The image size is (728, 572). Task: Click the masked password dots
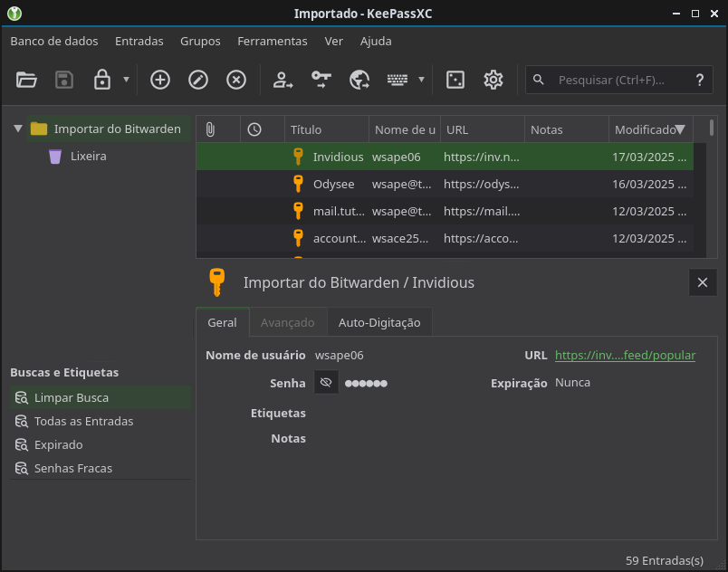pyautogui.click(x=366, y=383)
